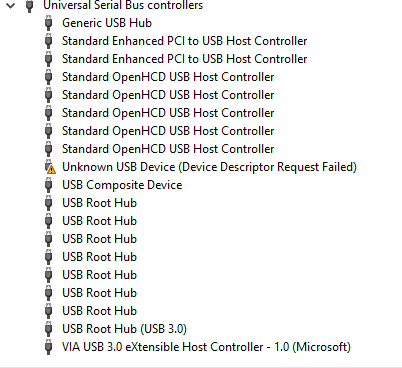
Task: Click the Generic USB Hub device icon
Action: pyautogui.click(x=49, y=23)
